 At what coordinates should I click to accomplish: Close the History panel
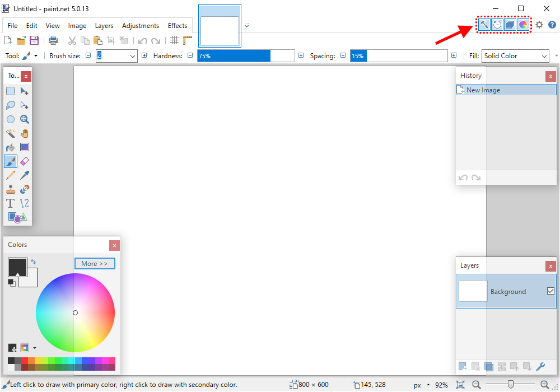pos(550,76)
